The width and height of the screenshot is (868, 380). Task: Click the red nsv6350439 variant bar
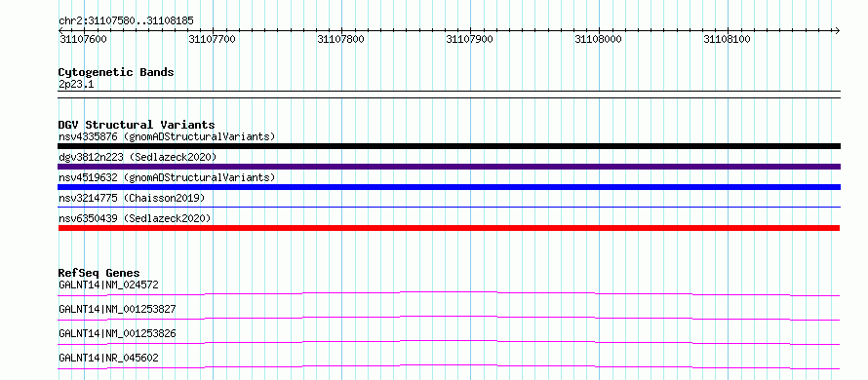coord(449,228)
